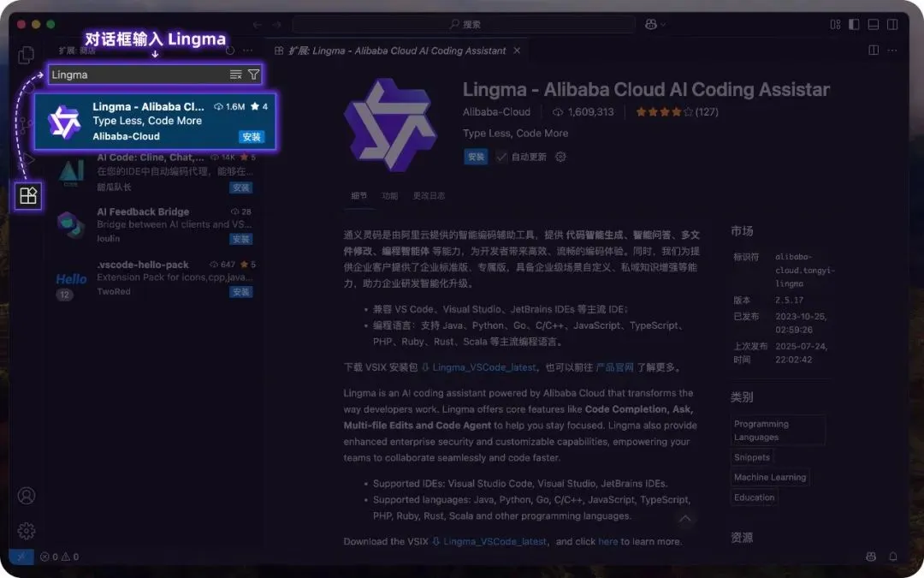The image size is (924, 578).
Task: Select the Snippets category tag
Action: click(751, 457)
